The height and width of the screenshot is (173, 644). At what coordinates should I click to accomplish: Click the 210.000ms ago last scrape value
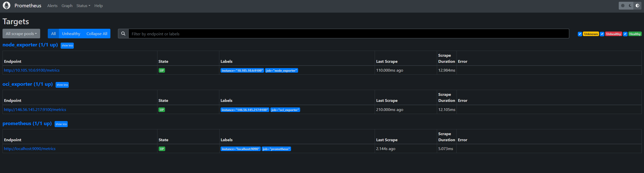(390, 109)
